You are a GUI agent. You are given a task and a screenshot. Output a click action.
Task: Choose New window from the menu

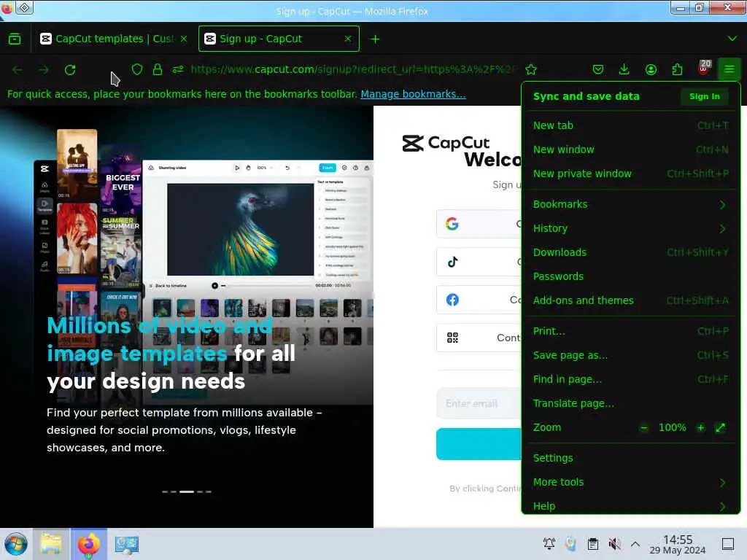tap(631, 149)
